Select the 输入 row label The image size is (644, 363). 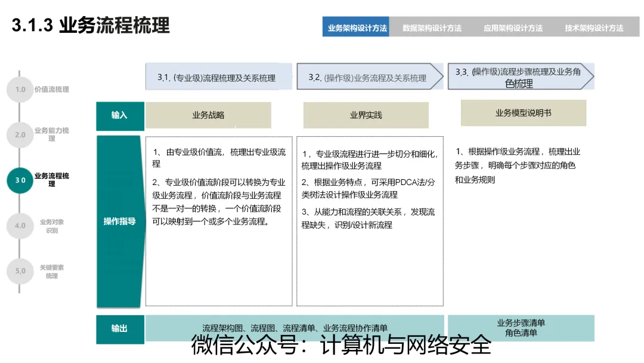pyautogui.click(x=120, y=115)
